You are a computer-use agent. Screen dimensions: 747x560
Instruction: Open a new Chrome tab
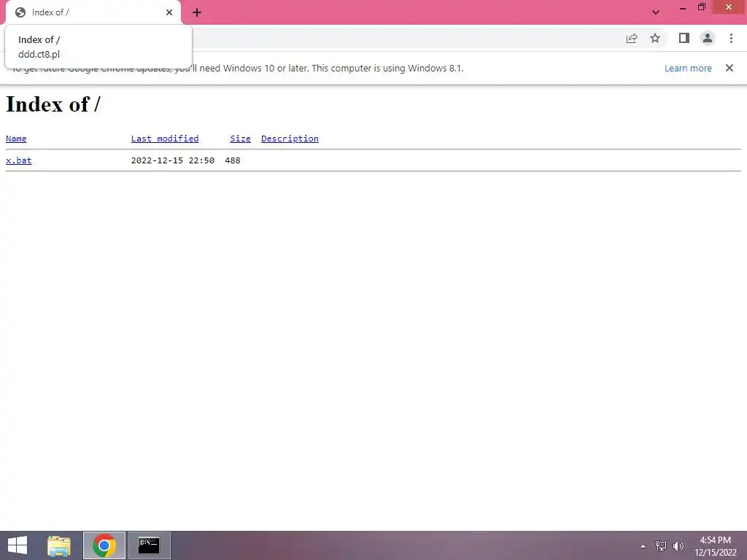click(x=197, y=12)
